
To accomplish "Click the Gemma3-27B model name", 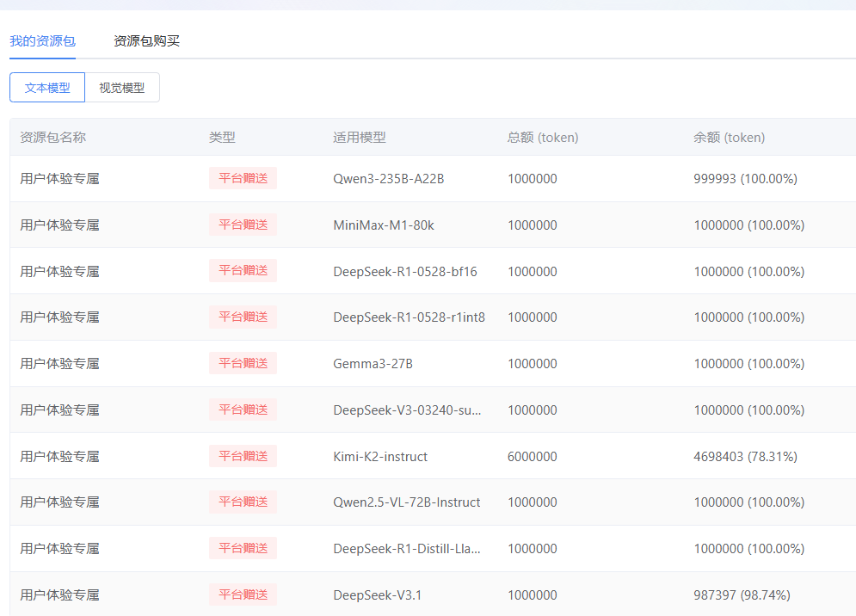I will pos(373,364).
